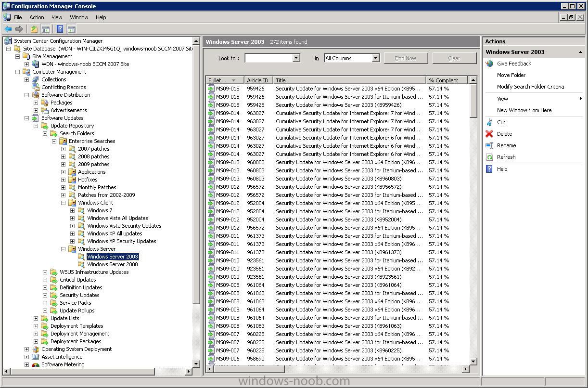Expand the Deployment Management node
The width and height of the screenshot is (588, 388).
tap(36, 334)
